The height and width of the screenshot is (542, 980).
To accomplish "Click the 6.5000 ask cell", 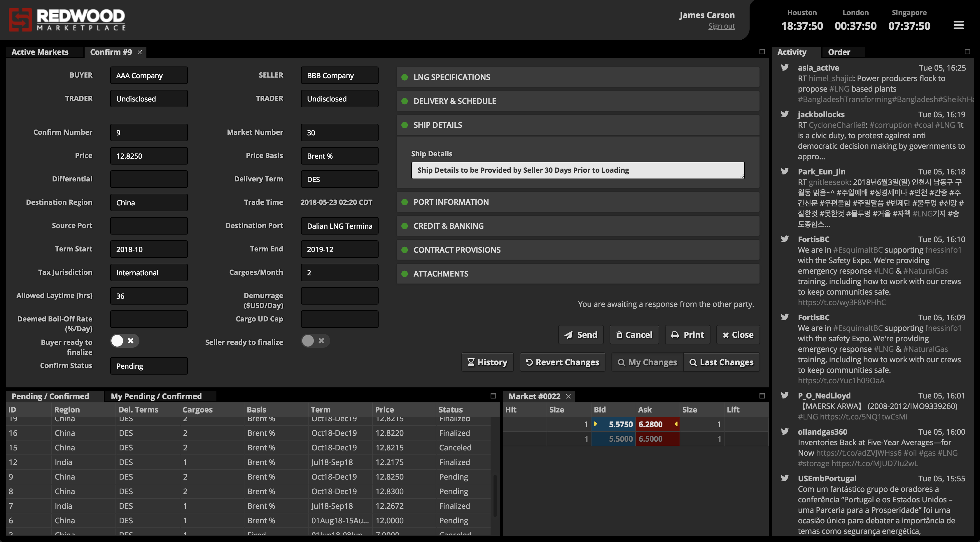I will pyautogui.click(x=657, y=439).
